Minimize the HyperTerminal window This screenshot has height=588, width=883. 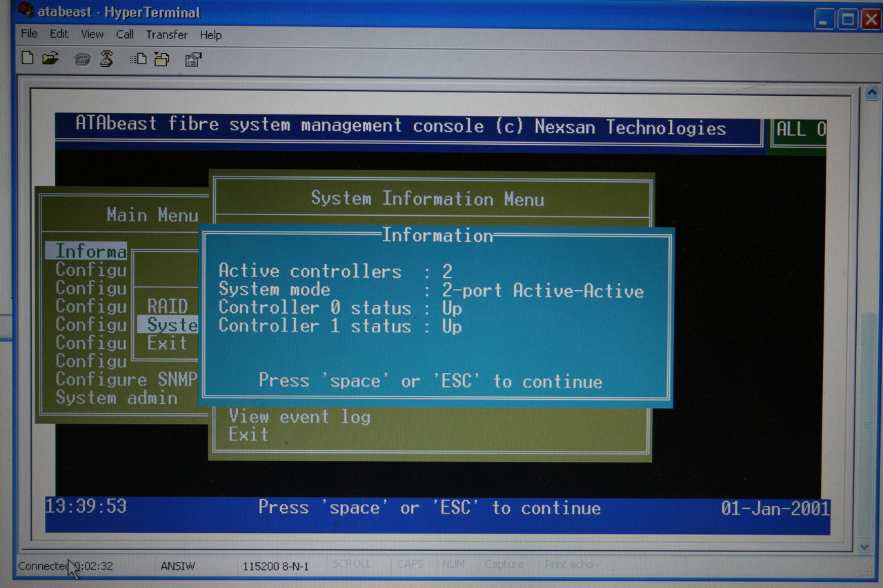pyautogui.click(x=824, y=19)
